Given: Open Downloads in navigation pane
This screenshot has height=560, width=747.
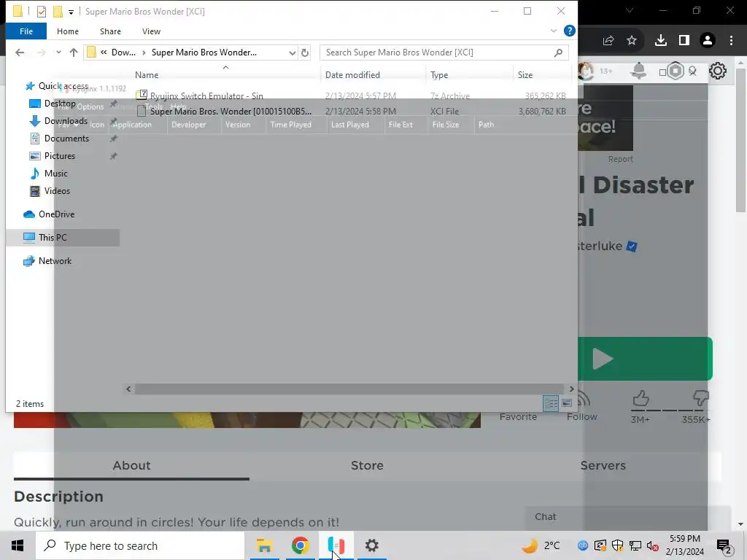Looking at the screenshot, I should [x=66, y=121].
